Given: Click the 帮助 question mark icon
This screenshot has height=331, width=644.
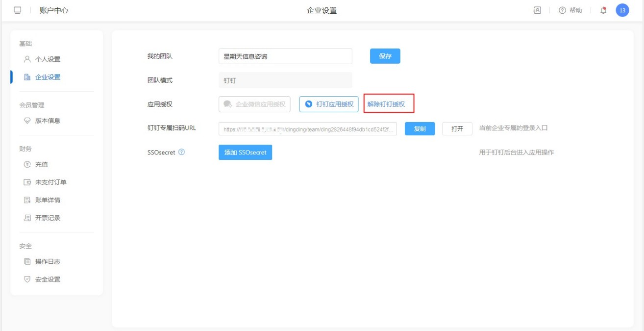Looking at the screenshot, I should (x=562, y=10).
